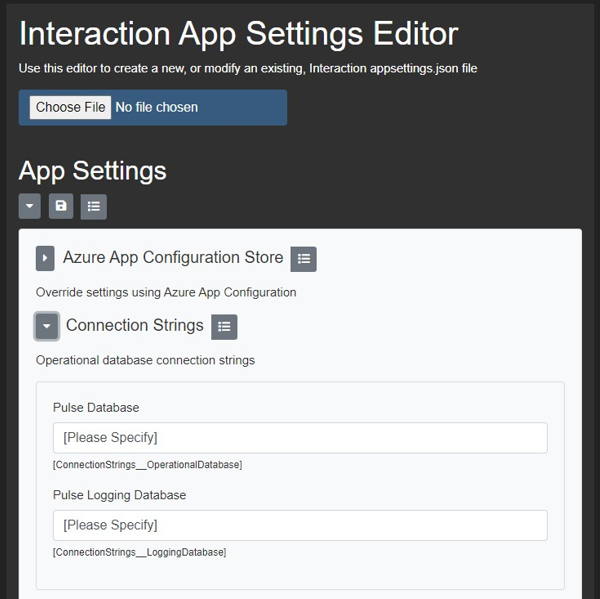Click the Interaction App Settings Editor title
600x599 pixels.
[x=238, y=33]
